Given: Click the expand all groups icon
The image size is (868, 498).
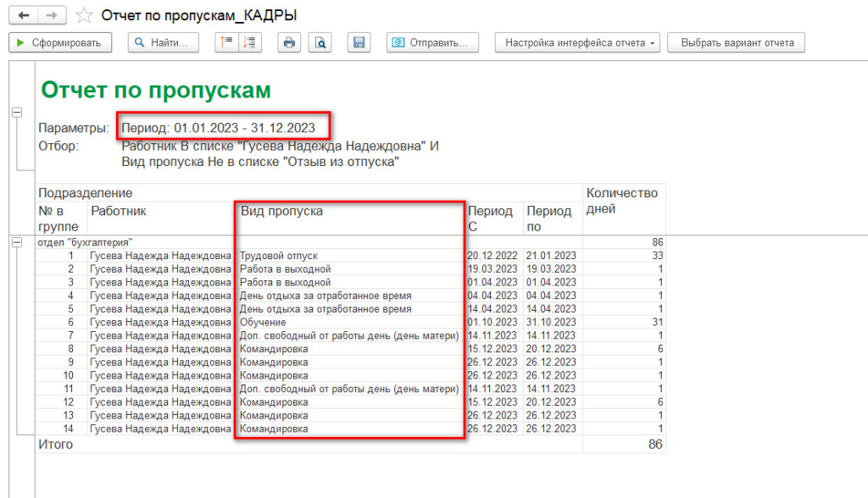Looking at the screenshot, I should (x=250, y=42).
